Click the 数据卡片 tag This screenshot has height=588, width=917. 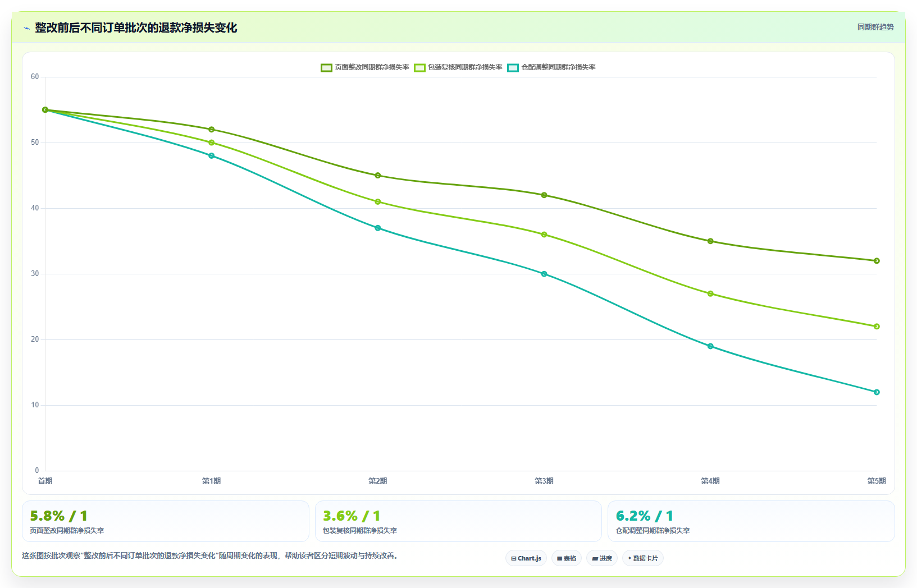pyautogui.click(x=643, y=558)
